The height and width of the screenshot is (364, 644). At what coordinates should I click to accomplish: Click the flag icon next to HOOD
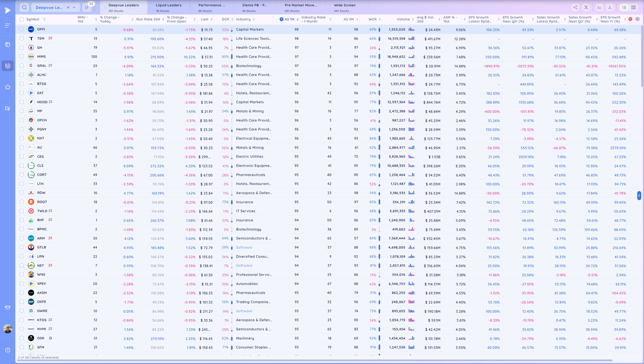[x=51, y=102]
